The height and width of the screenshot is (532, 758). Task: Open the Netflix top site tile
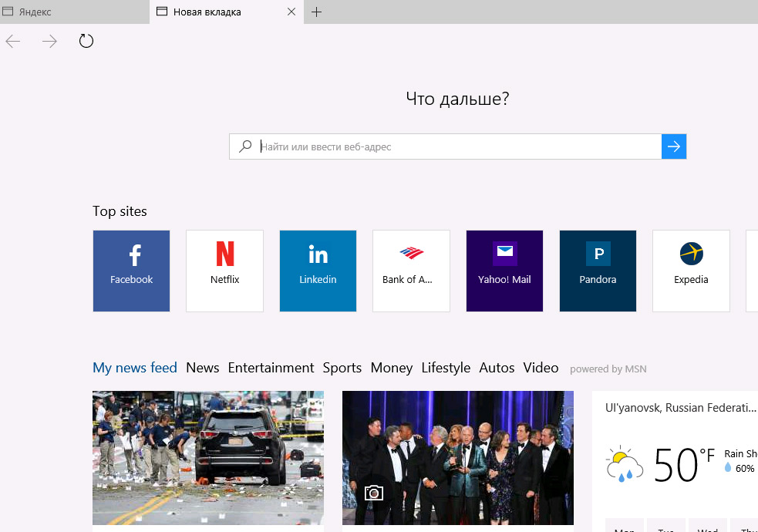click(x=225, y=271)
